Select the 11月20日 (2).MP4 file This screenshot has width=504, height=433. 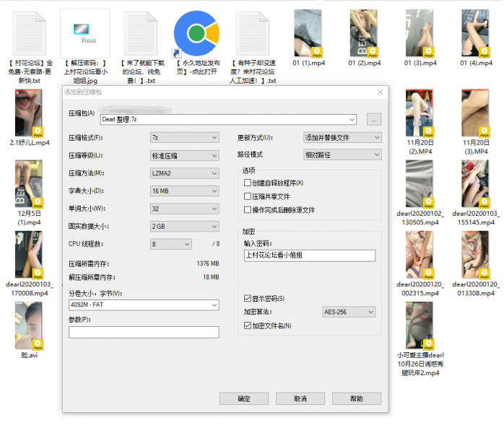coord(420,113)
